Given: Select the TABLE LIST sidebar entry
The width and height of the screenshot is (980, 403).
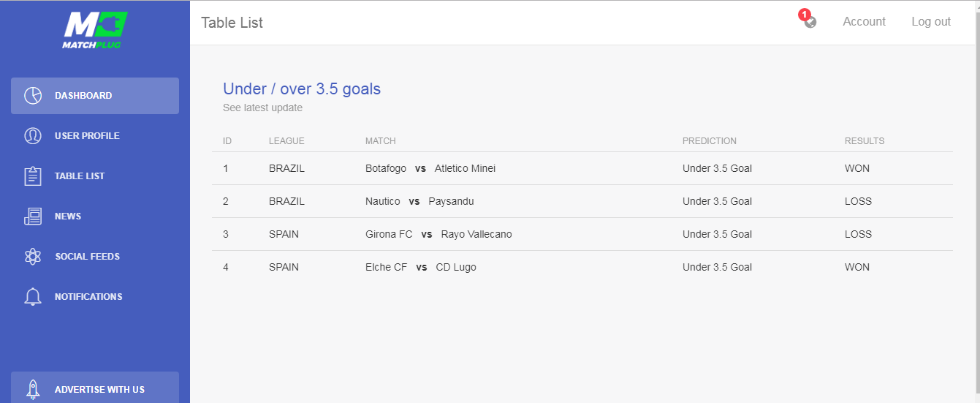Looking at the screenshot, I should click(95, 176).
